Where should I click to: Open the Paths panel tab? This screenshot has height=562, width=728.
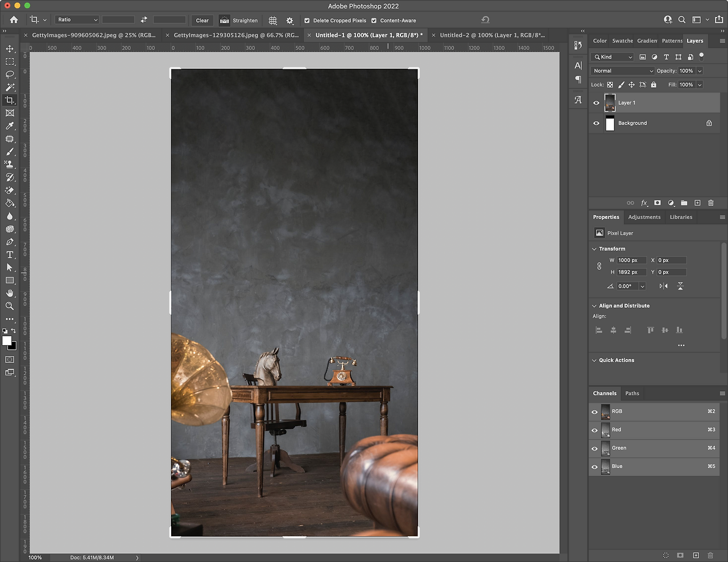click(x=632, y=394)
